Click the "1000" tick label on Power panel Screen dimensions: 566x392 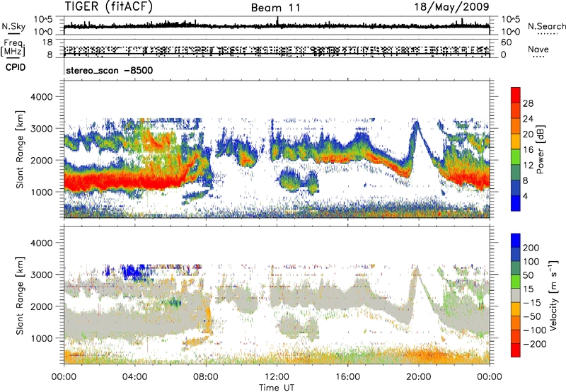(x=42, y=192)
